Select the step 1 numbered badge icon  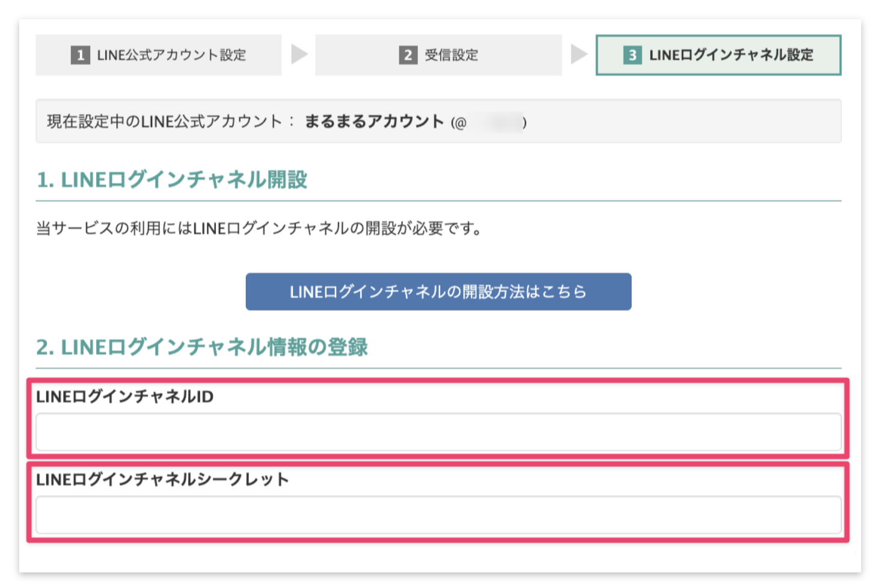[81, 55]
